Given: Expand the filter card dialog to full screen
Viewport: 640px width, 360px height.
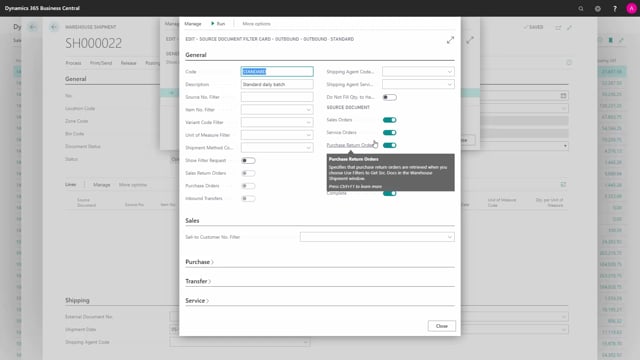Looking at the screenshot, I should [450, 40].
